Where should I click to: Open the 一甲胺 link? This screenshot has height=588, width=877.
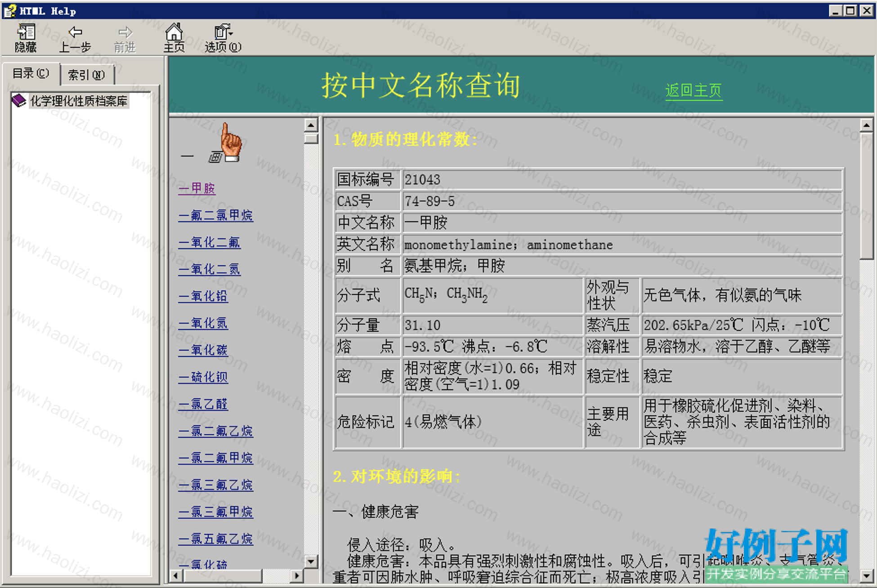point(197,188)
